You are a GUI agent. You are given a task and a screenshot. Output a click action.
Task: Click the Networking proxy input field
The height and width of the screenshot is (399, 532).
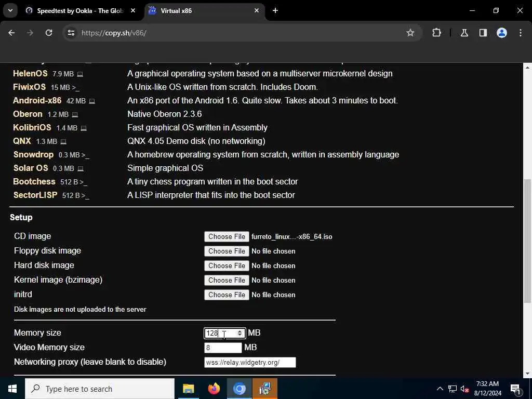click(250, 362)
